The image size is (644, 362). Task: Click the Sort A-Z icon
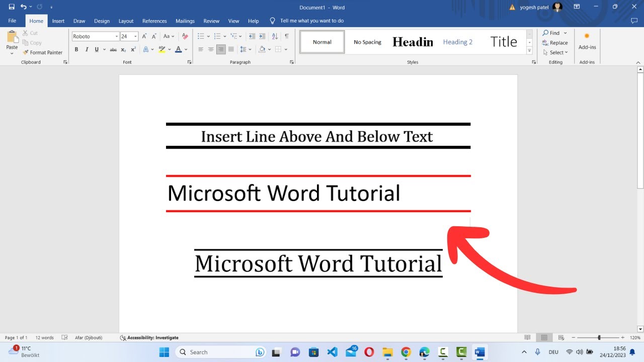[x=275, y=36]
